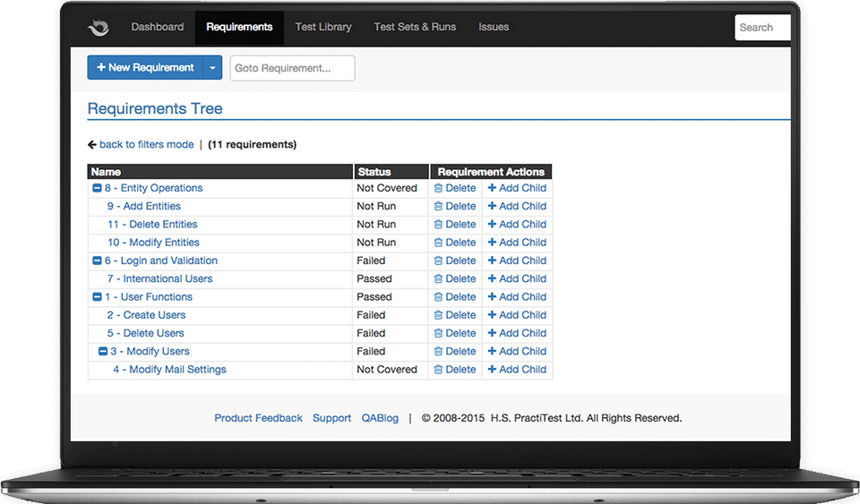Image resolution: width=860 pixels, height=504 pixels.
Task: Open requirement 6 - Login and Validation
Action: point(161,261)
